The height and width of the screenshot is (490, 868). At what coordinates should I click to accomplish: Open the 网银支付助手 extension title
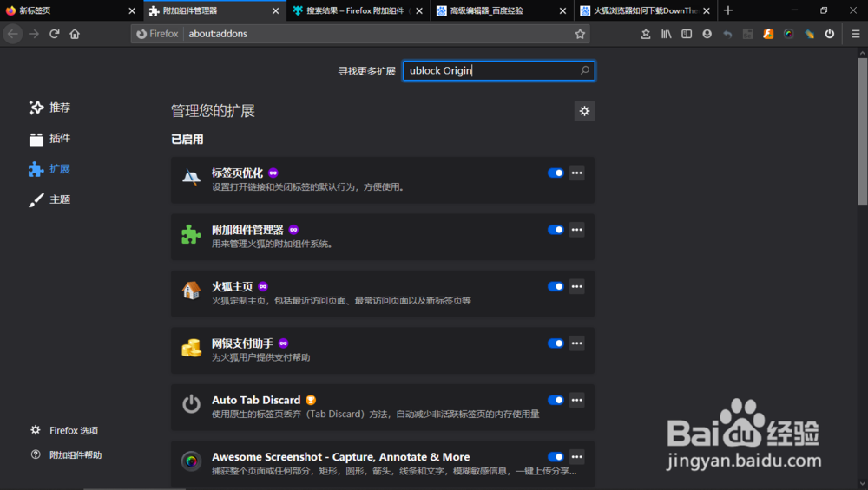tap(242, 343)
